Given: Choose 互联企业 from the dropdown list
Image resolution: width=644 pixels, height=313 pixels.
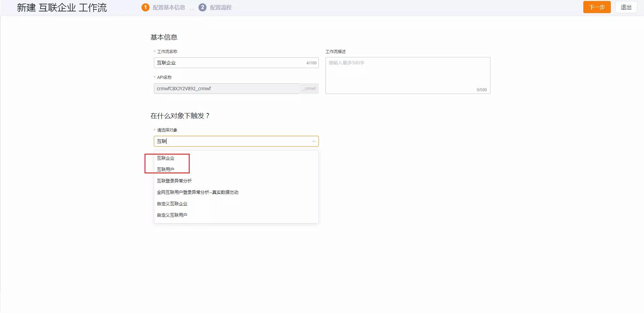Looking at the screenshot, I should (236, 158).
